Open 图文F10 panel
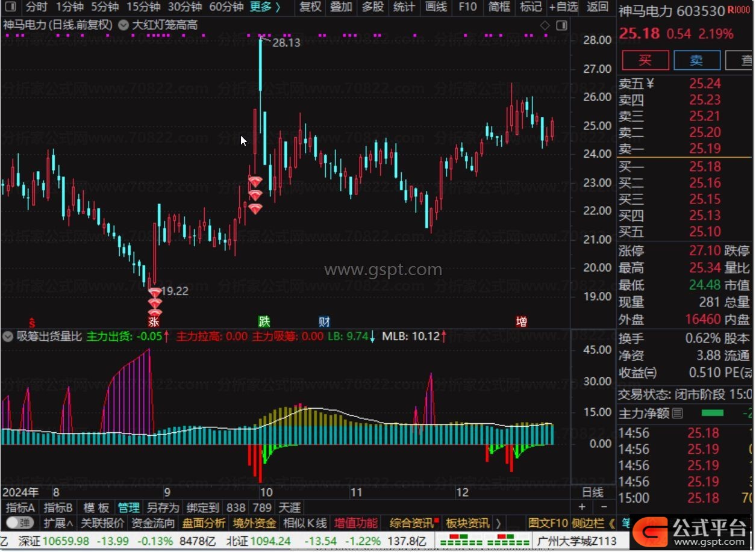The height and width of the screenshot is (552, 756). pyautogui.click(x=548, y=523)
